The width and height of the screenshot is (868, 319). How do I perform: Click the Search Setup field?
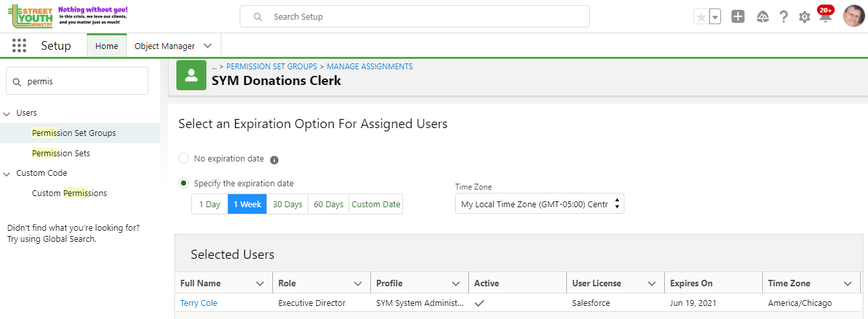pyautogui.click(x=415, y=16)
